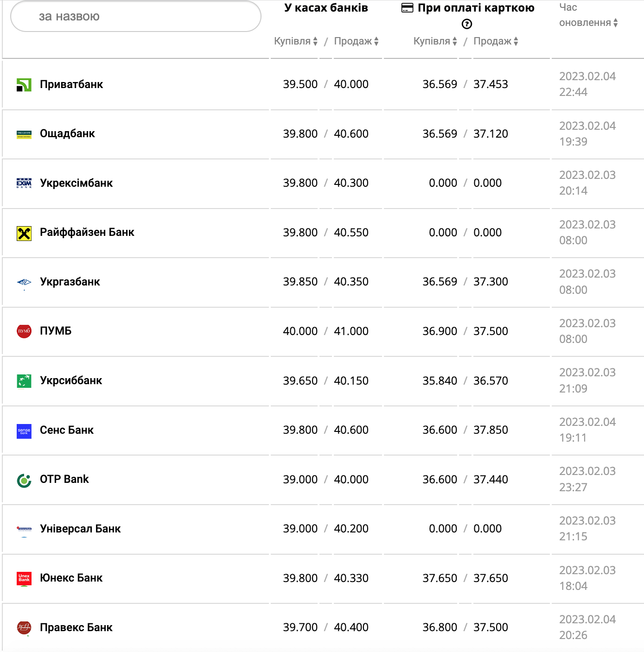644x652 pixels.
Task: Click the PrivatBank green logo icon
Action: click(x=24, y=85)
